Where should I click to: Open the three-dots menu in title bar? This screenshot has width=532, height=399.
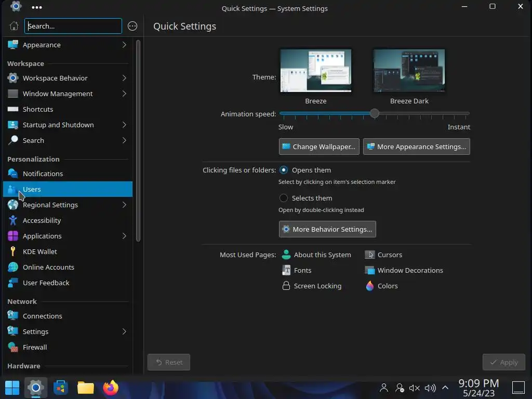(37, 7)
